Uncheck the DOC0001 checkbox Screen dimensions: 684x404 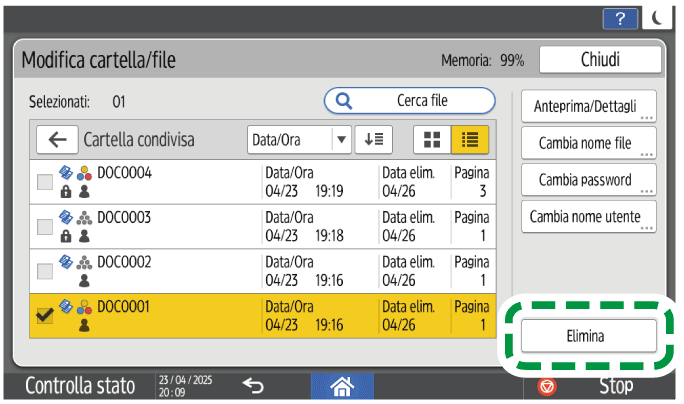click(x=45, y=315)
